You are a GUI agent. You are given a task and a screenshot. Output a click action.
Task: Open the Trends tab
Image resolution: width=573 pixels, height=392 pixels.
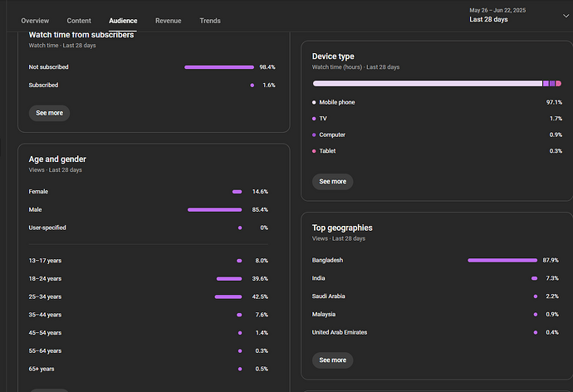(210, 21)
